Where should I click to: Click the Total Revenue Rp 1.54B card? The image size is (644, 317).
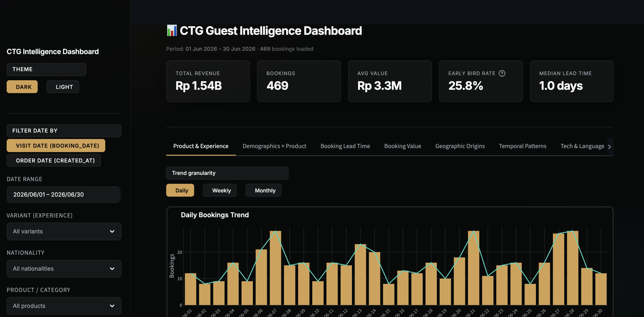point(208,81)
